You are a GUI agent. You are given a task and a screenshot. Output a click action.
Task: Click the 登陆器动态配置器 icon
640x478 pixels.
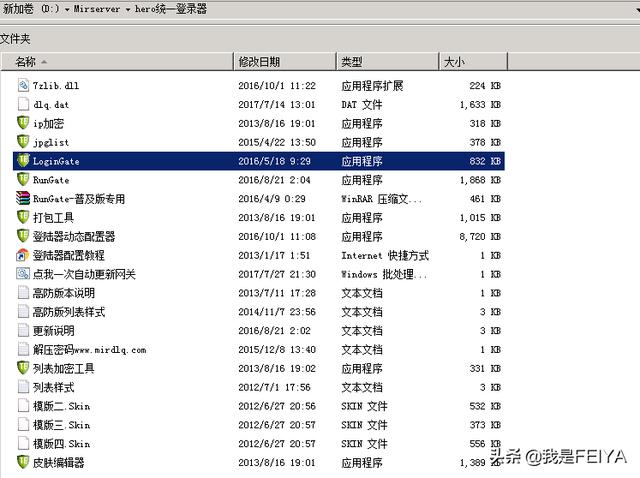(23, 236)
